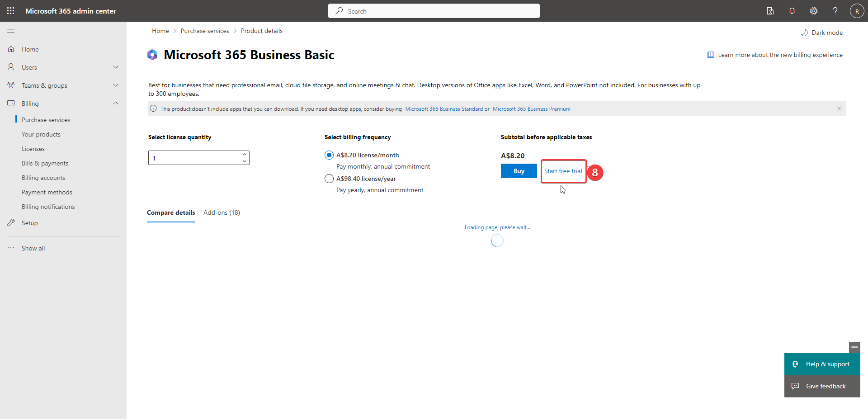The width and height of the screenshot is (868, 420).
Task: Open Learn more about the new billing experience
Action: point(780,54)
